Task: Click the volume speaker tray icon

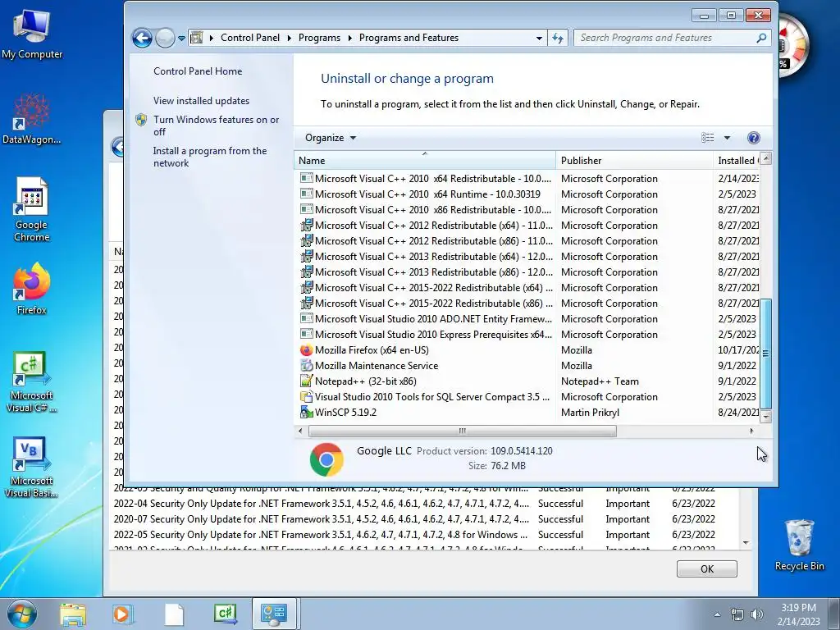Action: click(756, 614)
